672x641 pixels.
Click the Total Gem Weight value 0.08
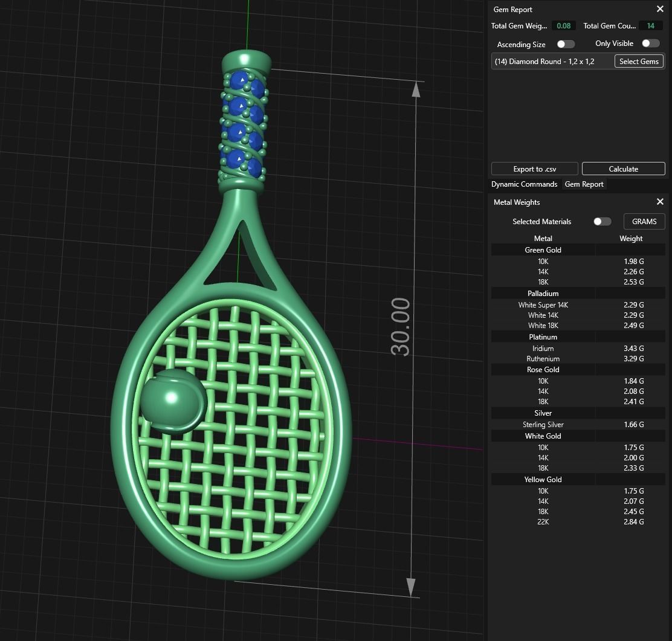point(563,26)
